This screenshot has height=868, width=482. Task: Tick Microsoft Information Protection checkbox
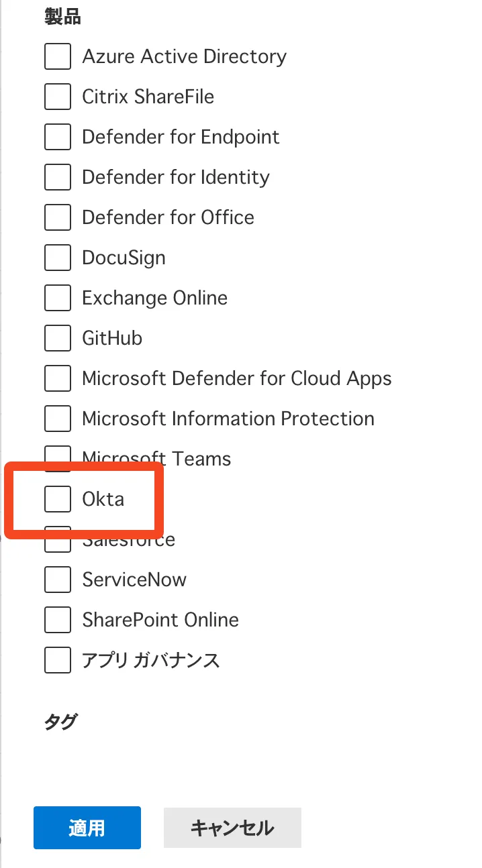(x=58, y=419)
